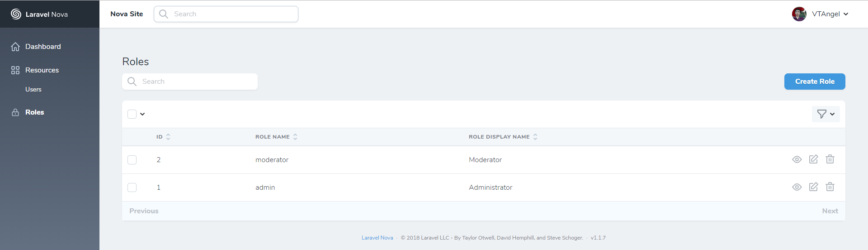Go to Users in the sidebar

click(x=33, y=90)
